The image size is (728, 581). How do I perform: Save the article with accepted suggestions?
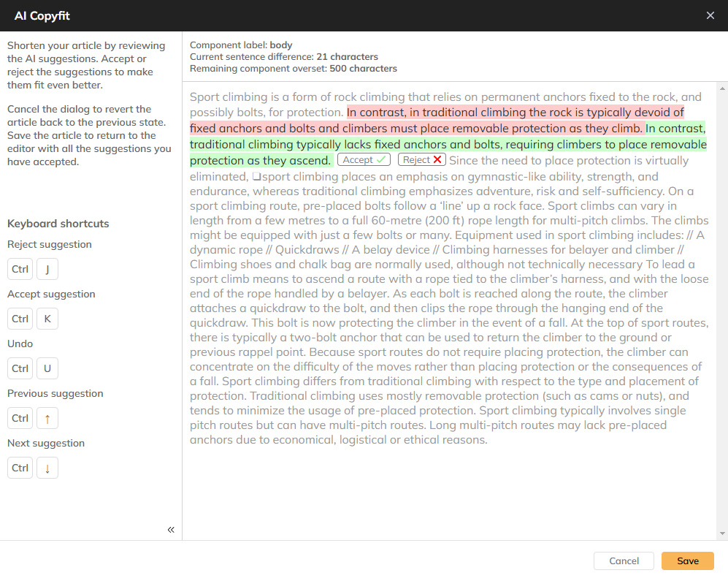(687, 561)
